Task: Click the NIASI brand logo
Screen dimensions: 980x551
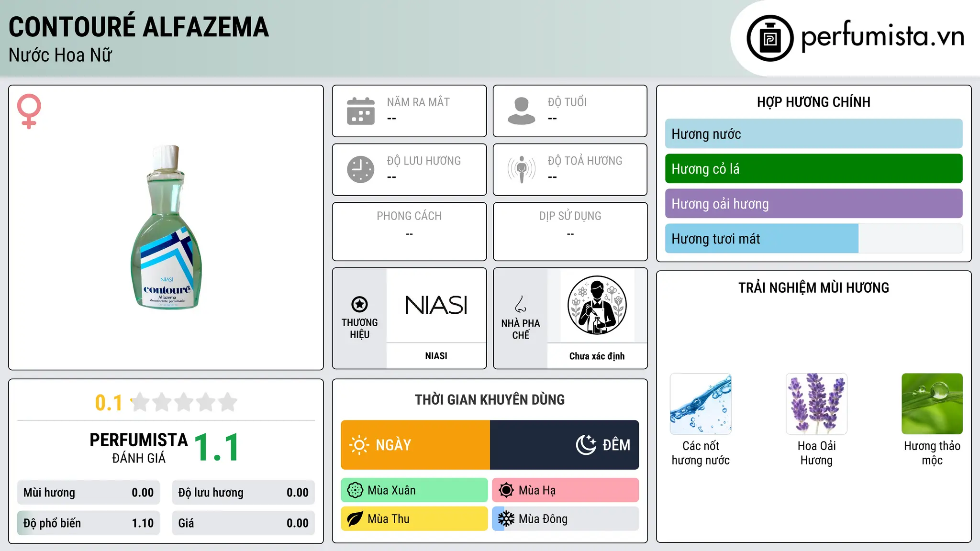Action: pos(436,305)
